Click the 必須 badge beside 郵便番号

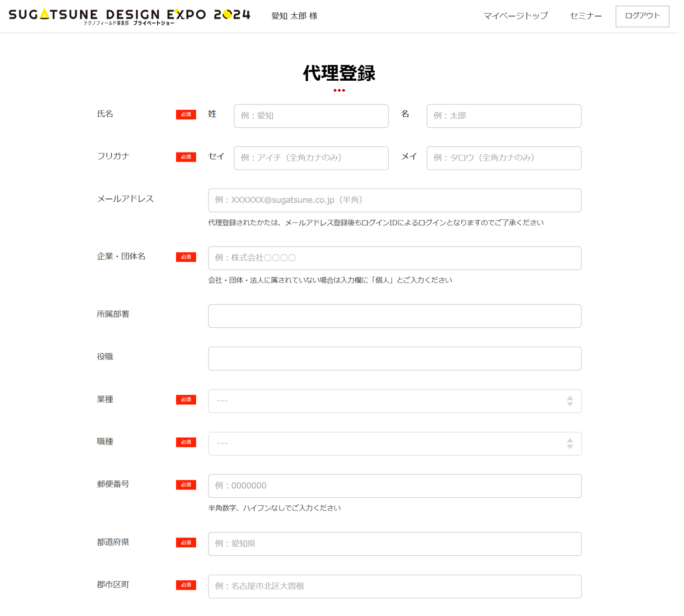point(186,484)
